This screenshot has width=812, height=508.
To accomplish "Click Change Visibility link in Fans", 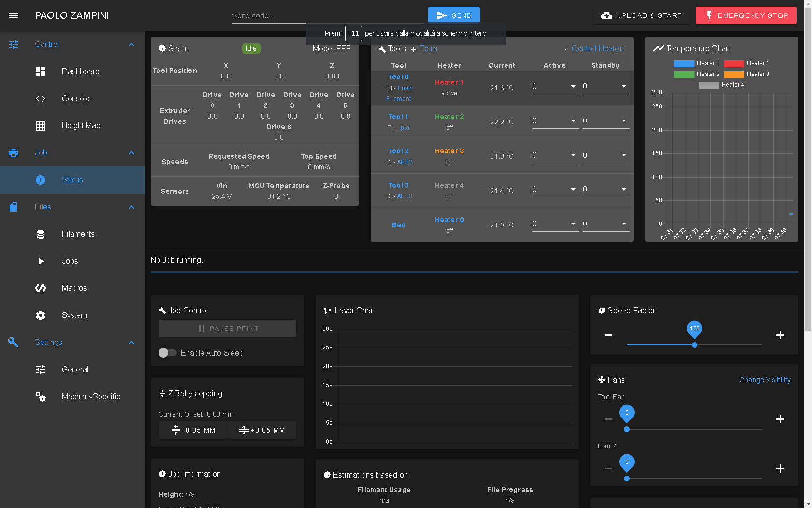I will [765, 380].
